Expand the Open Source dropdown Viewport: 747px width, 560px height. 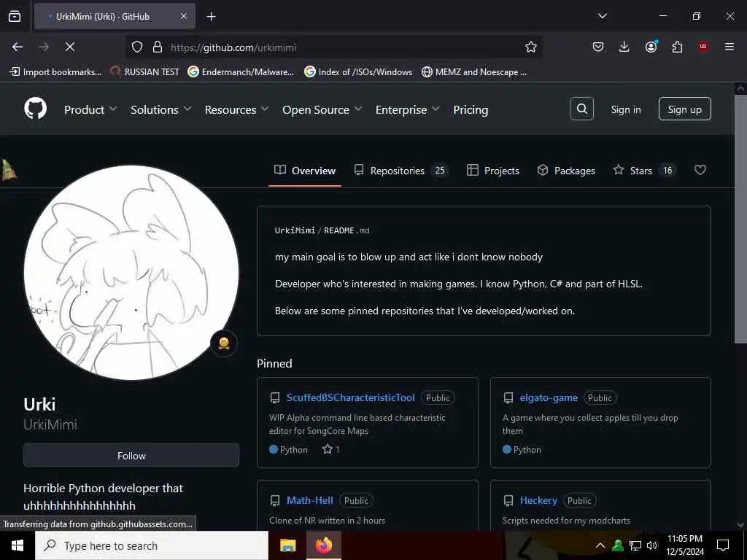click(322, 109)
